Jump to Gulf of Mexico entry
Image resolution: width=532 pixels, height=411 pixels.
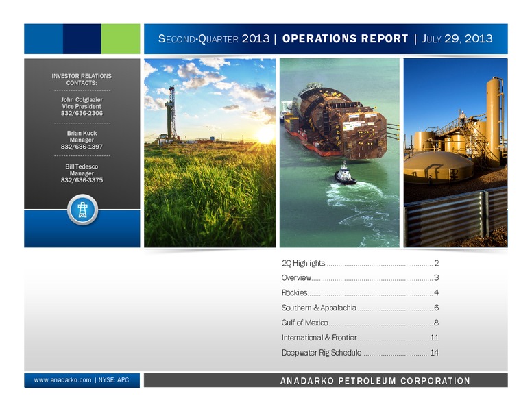pyautogui.click(x=360, y=323)
